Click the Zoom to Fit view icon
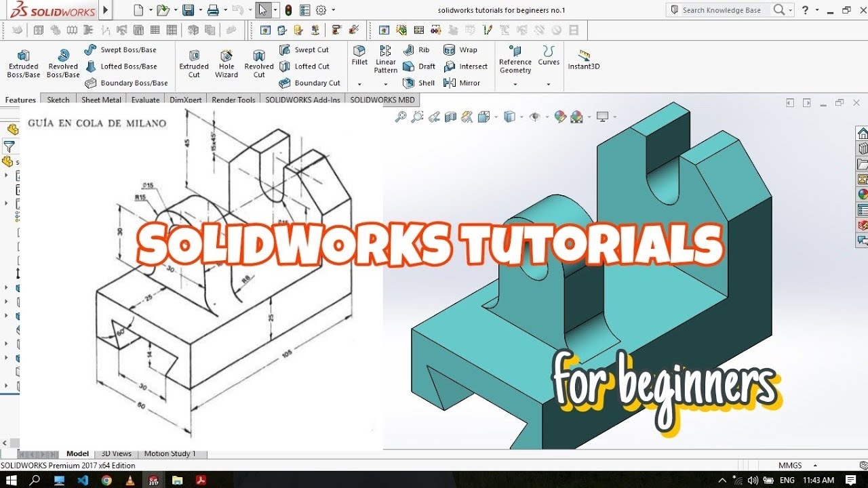868x488 pixels. point(401,117)
